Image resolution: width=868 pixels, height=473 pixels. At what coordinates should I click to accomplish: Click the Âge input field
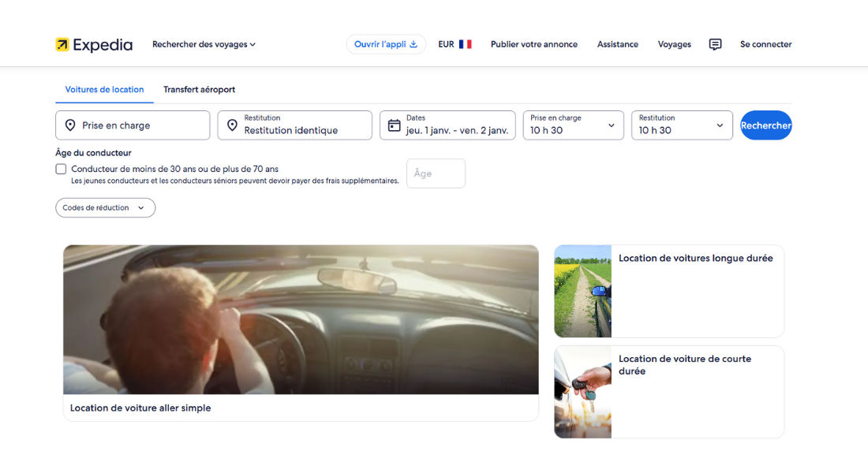436,173
